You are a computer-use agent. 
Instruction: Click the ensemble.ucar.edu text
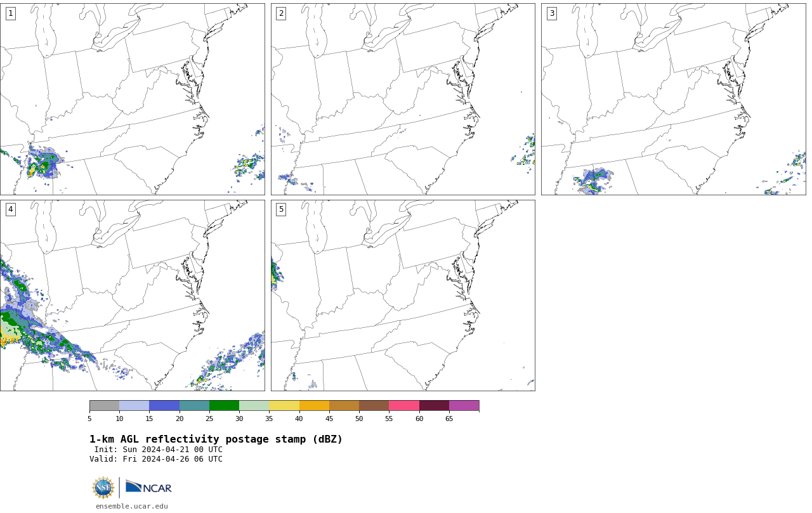[132, 506]
